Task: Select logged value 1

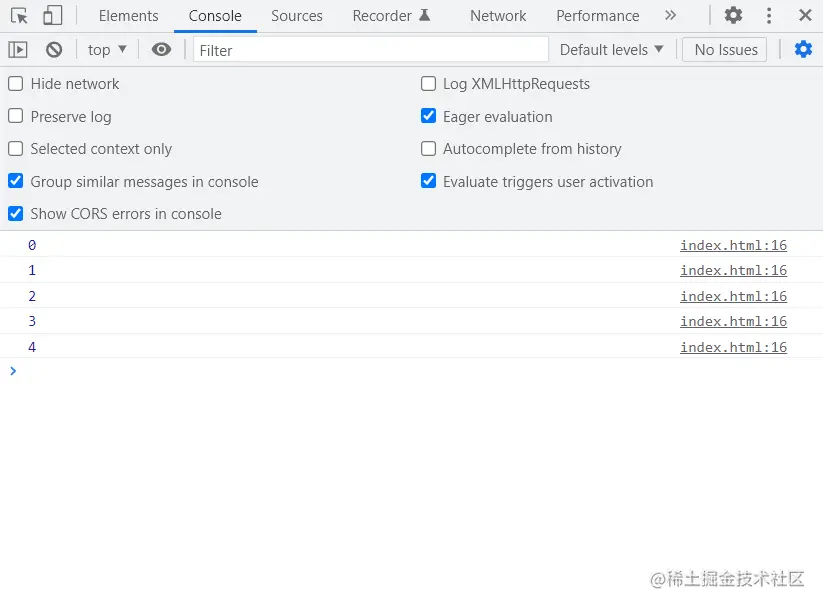Action: (32, 270)
